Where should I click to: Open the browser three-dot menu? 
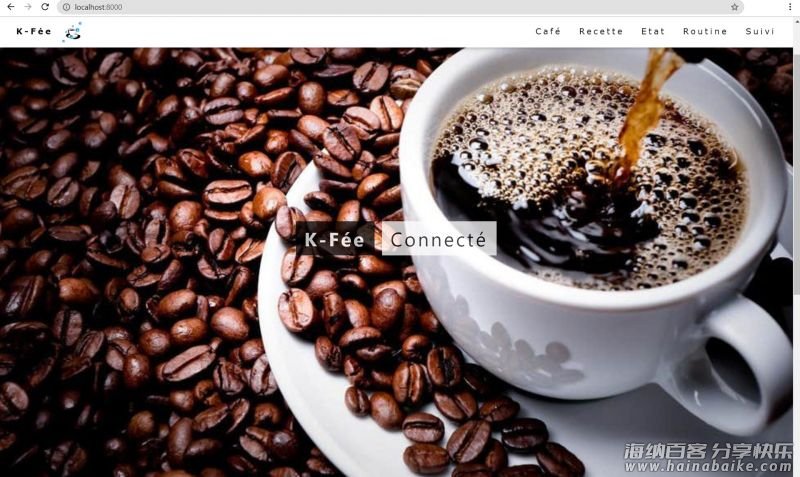(790, 7)
